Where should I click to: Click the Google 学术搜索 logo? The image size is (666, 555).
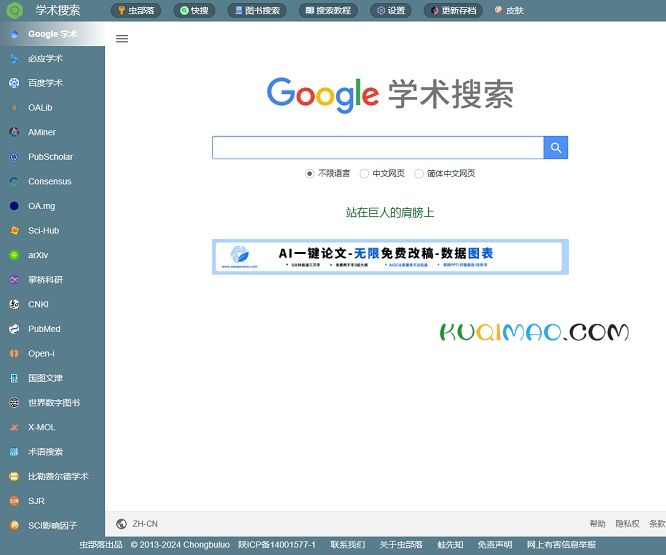point(390,94)
